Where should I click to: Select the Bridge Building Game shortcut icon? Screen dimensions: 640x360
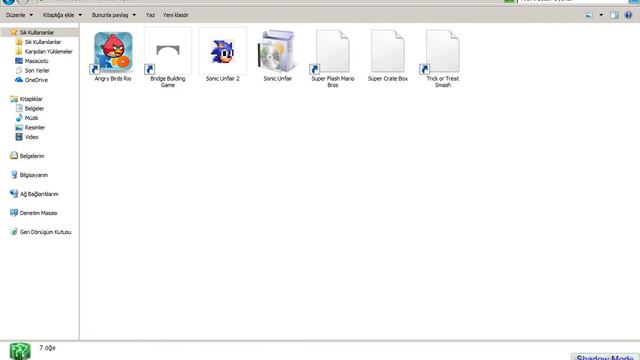click(168, 51)
